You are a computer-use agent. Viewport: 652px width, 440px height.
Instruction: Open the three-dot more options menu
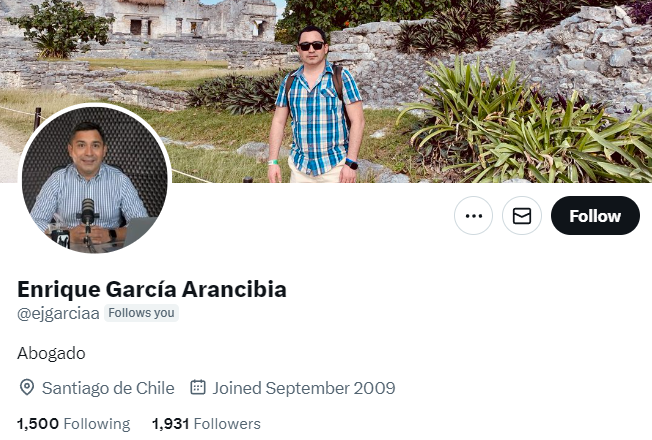[x=473, y=215]
